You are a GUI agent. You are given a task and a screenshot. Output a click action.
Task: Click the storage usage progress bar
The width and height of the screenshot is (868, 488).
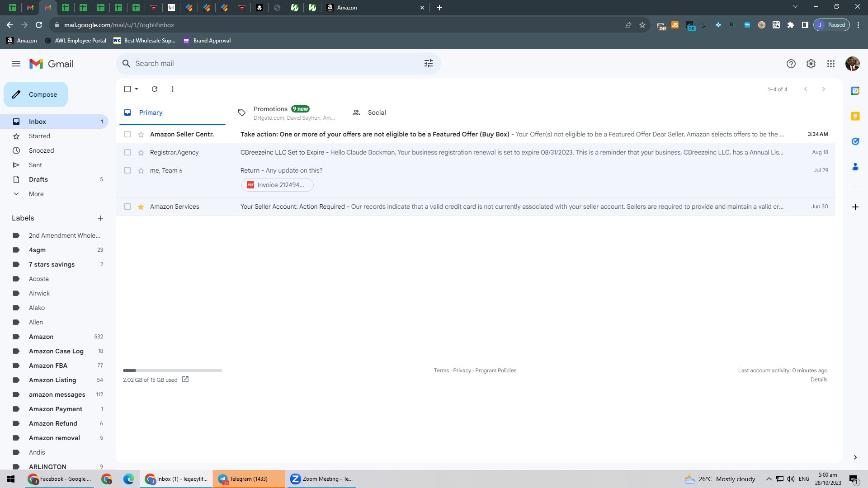pyautogui.click(x=173, y=371)
